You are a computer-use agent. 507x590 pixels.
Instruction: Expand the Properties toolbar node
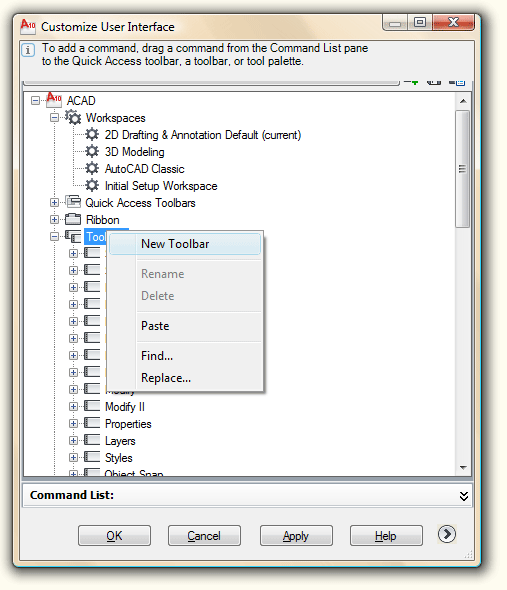click(x=73, y=423)
